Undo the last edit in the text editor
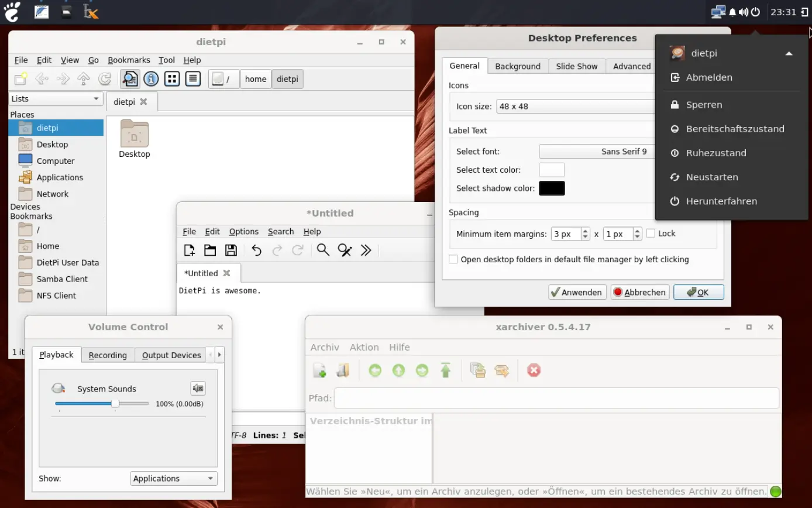 pyautogui.click(x=256, y=250)
